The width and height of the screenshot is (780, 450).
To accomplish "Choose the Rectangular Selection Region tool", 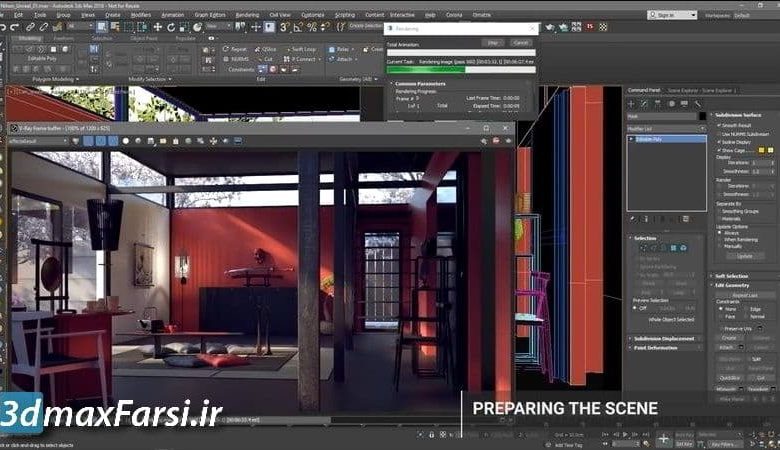I will [128, 27].
